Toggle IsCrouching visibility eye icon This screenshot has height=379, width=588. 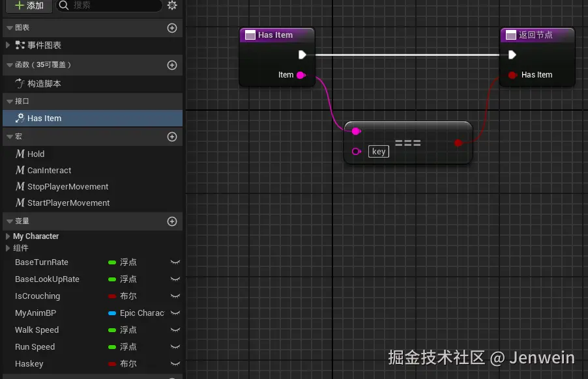[x=175, y=296]
